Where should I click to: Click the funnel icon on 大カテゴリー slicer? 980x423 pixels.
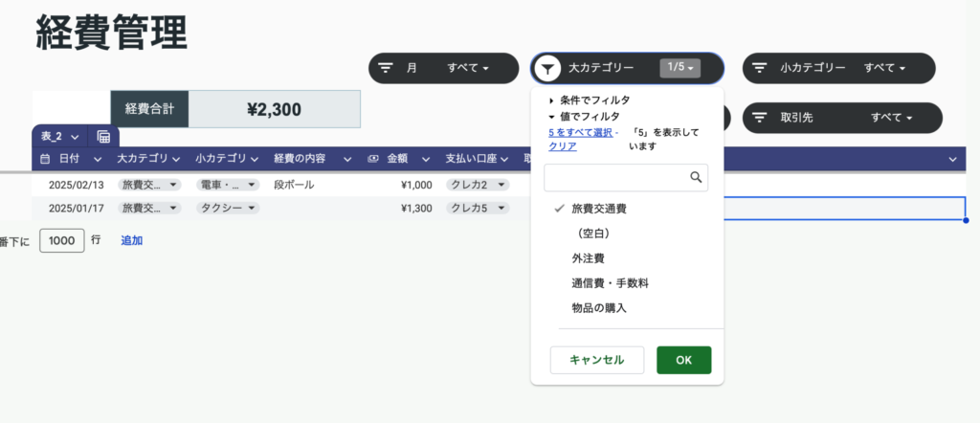pyautogui.click(x=547, y=68)
